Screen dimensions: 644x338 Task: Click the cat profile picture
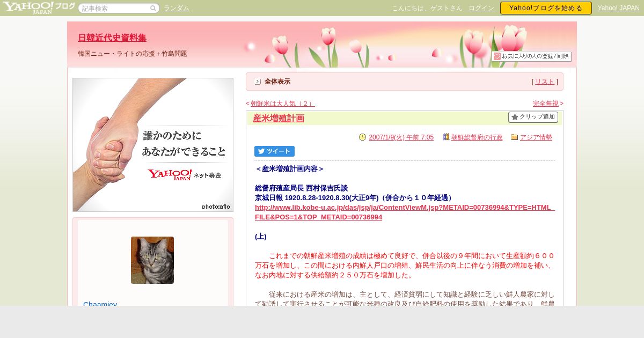click(152, 260)
